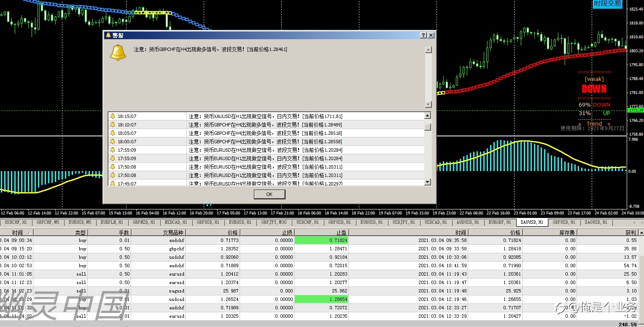Open the EURPLN,H1 chart tab
This screenshot has height=327, width=644.
pyautogui.click(x=112, y=222)
